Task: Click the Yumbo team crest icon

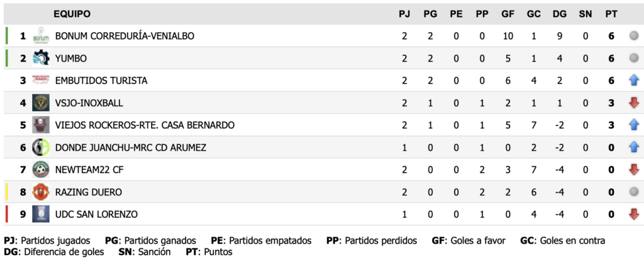Action: coord(41,58)
